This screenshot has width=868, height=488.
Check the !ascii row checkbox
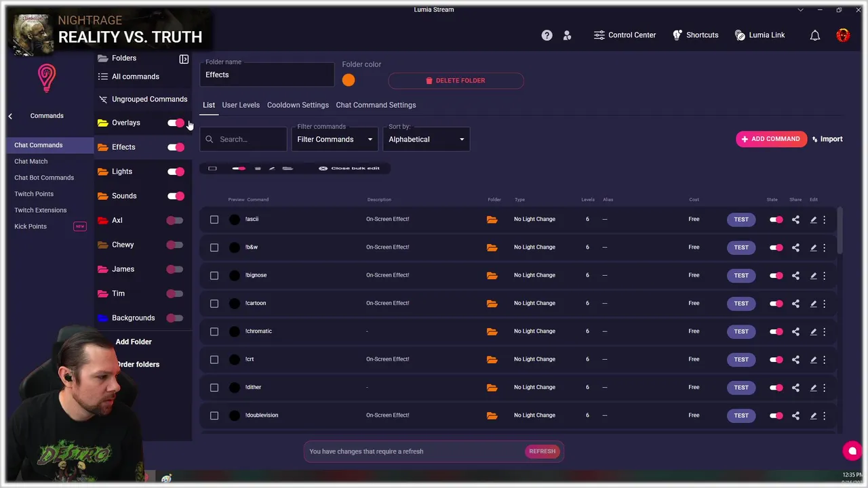point(214,220)
